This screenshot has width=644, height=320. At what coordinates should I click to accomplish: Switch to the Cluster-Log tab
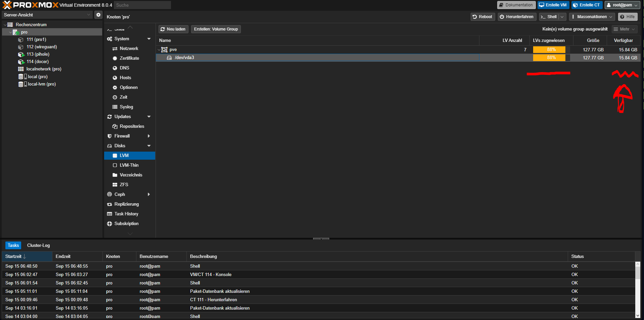[38, 246]
